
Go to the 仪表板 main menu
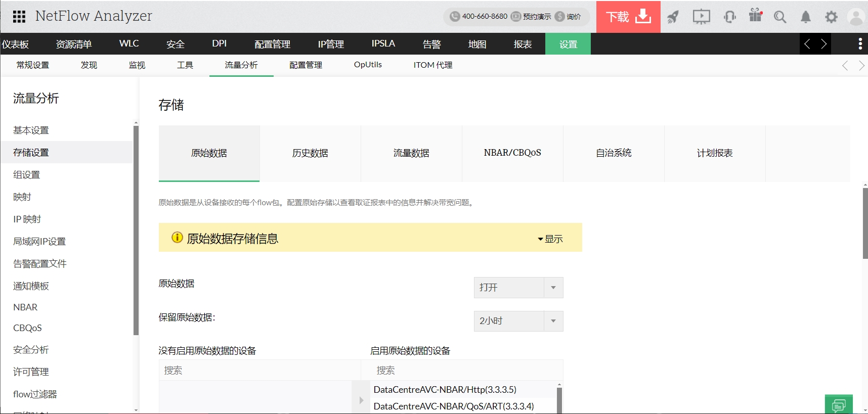pyautogui.click(x=15, y=44)
